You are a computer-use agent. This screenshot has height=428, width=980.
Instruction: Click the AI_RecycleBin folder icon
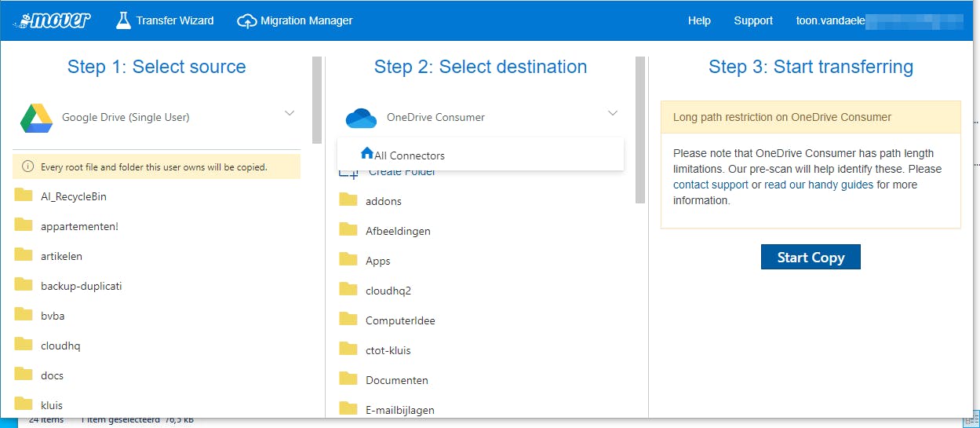[24, 196]
